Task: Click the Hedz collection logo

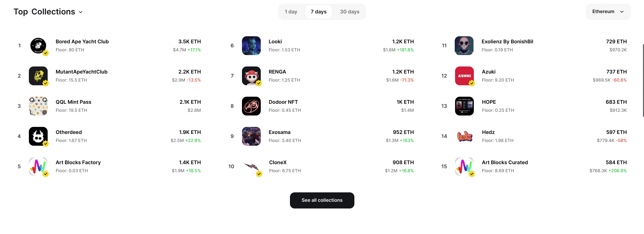Action: pyautogui.click(x=464, y=136)
